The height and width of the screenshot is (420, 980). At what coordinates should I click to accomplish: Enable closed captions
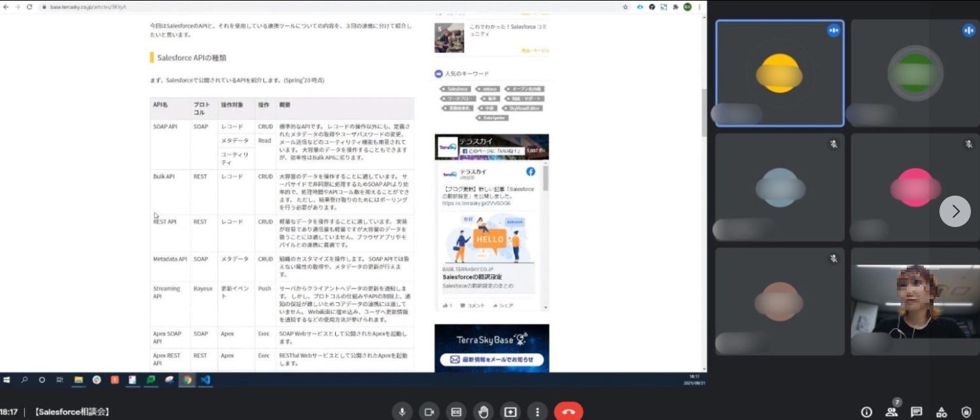[457, 411]
